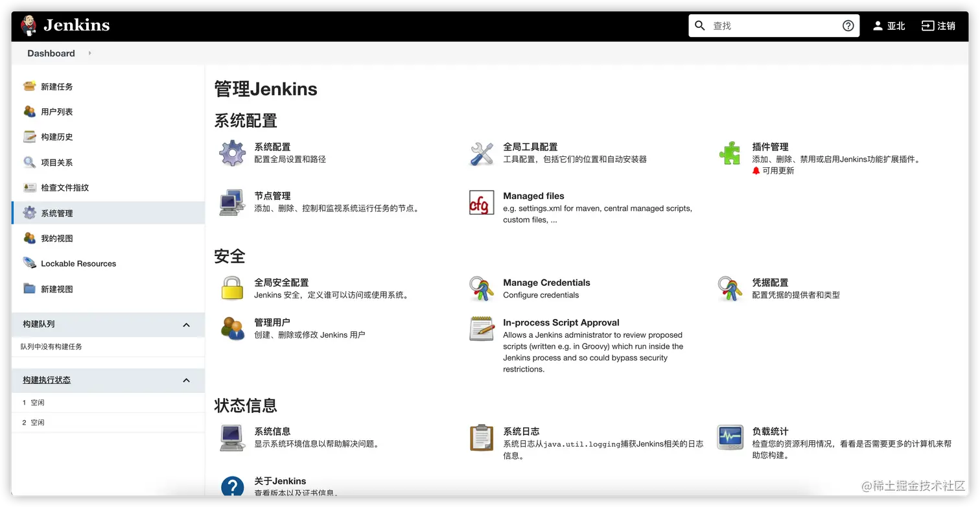The height and width of the screenshot is (507, 980).
Task: Click executor row '2 空闲'
Action: [108, 422]
